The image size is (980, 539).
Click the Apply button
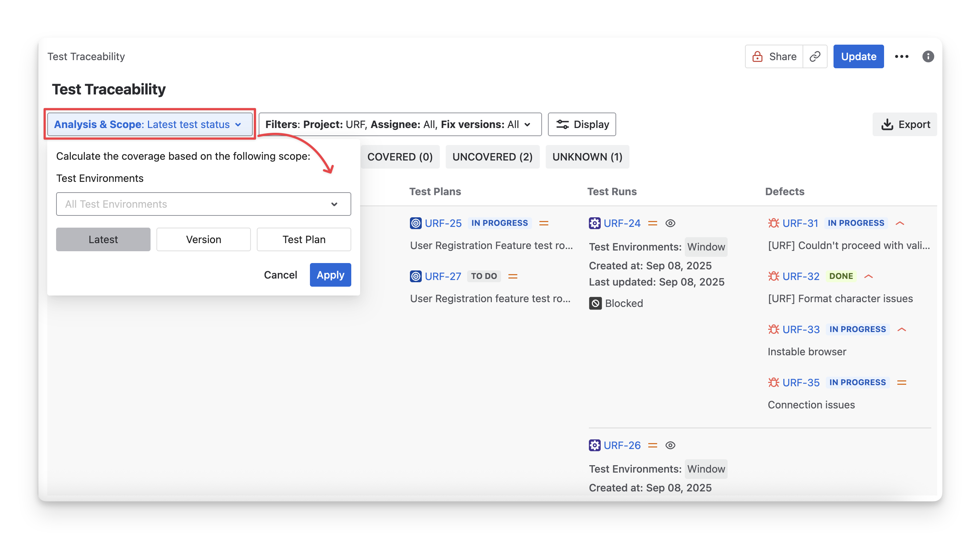pyautogui.click(x=330, y=274)
